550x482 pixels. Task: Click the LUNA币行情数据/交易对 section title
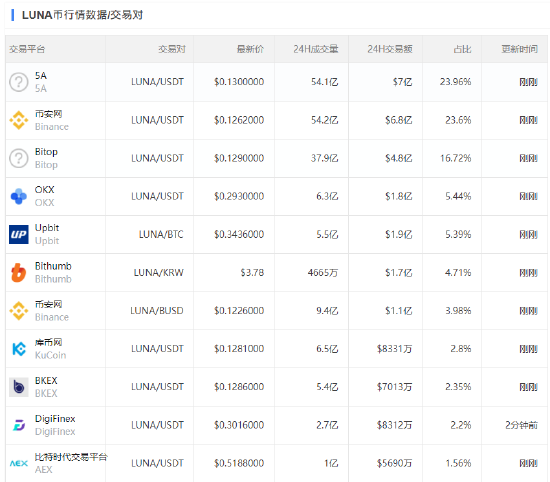tap(82, 15)
